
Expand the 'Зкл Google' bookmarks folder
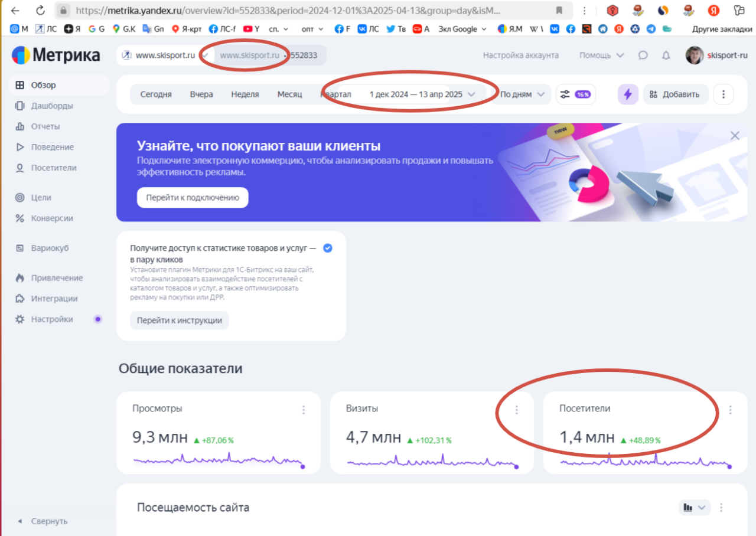pos(462,28)
